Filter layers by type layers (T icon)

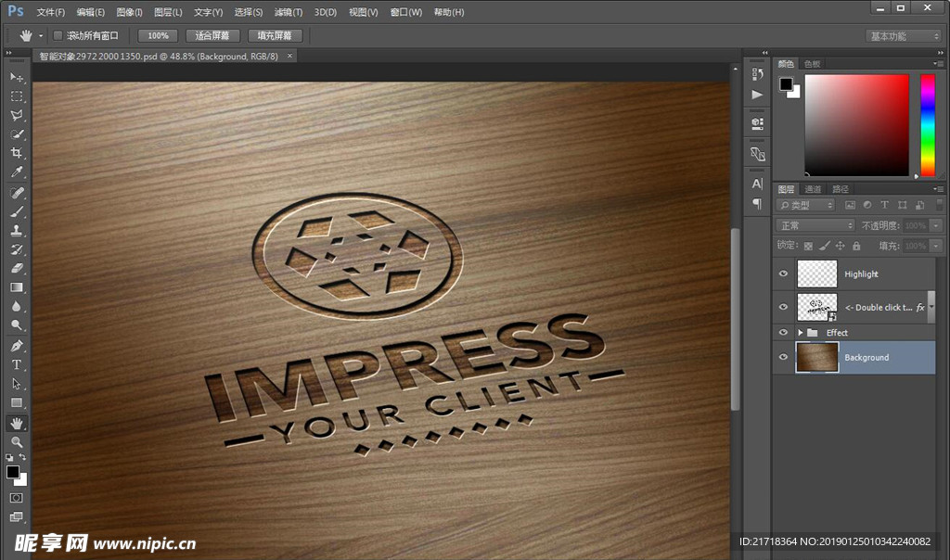click(884, 205)
